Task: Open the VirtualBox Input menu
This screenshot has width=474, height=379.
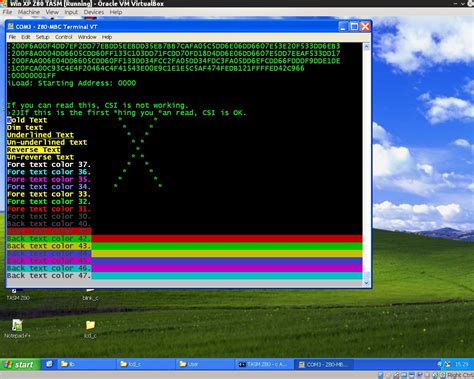Action: point(71,12)
